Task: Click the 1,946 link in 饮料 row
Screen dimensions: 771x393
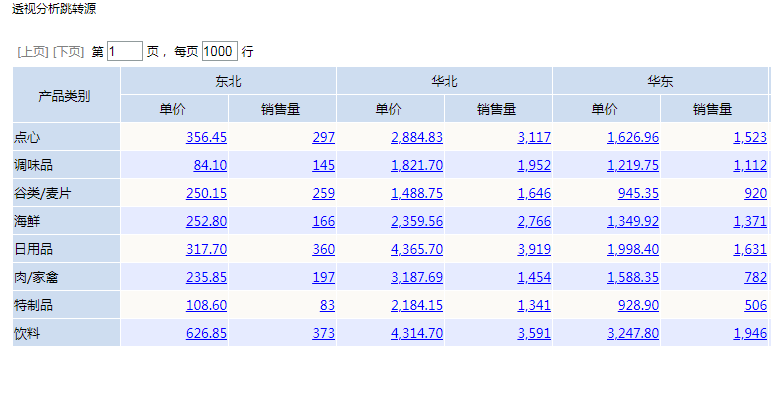Action: 750,333
